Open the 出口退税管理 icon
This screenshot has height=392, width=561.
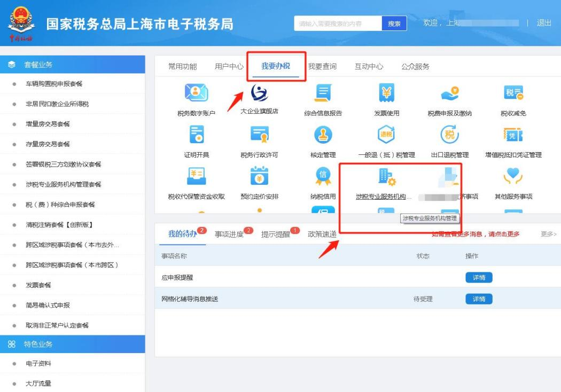tap(450, 135)
